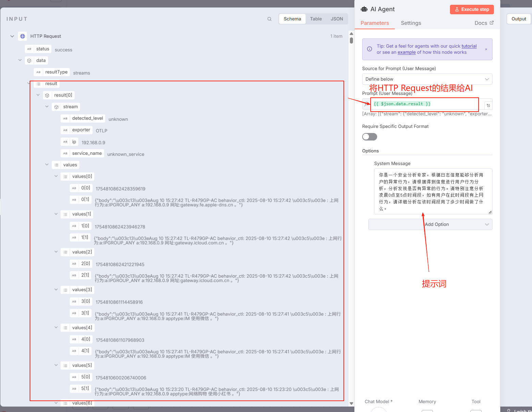The height and width of the screenshot is (412, 532).
Task: Toggle Require Specific Output Format switch
Action: point(369,137)
